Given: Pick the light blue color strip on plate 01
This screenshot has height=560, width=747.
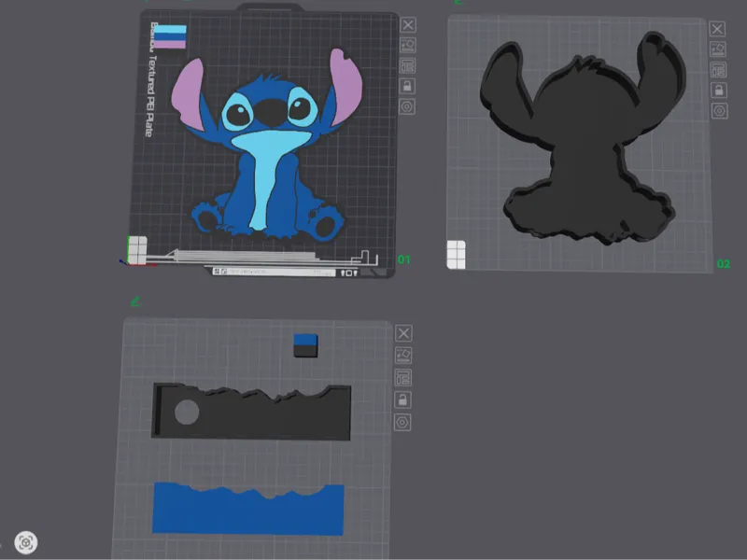Looking at the screenshot, I should pos(170,29).
